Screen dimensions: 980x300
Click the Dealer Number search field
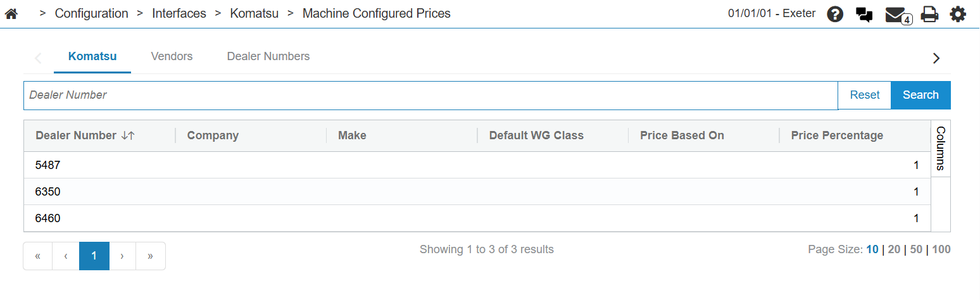(x=430, y=95)
